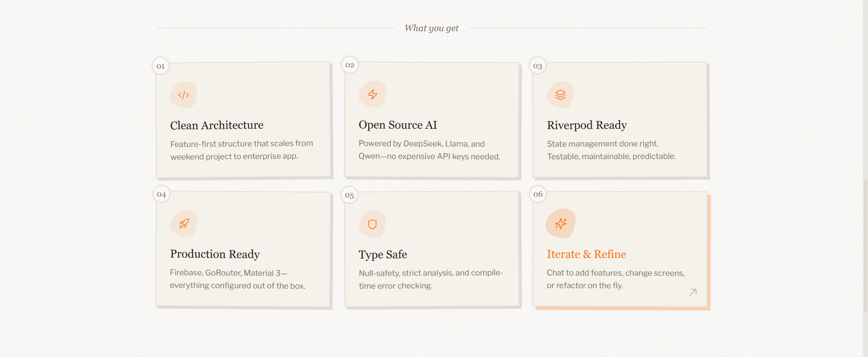This screenshot has height=357, width=868.
Task: Open the Iterate & Refine heading link
Action: [586, 254]
